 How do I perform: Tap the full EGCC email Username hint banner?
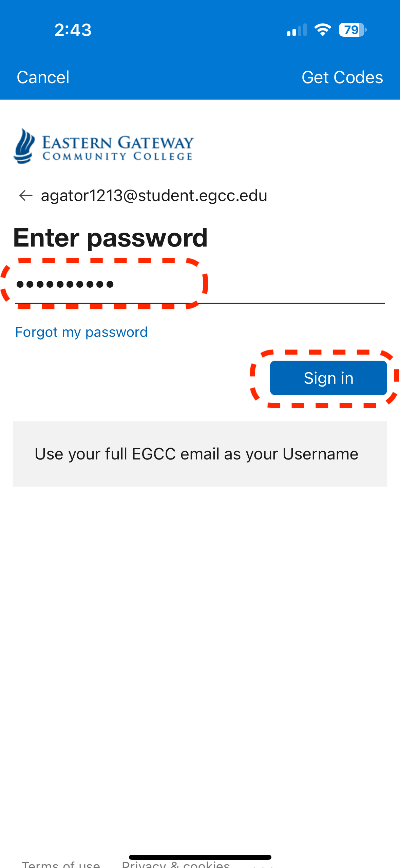(200, 454)
